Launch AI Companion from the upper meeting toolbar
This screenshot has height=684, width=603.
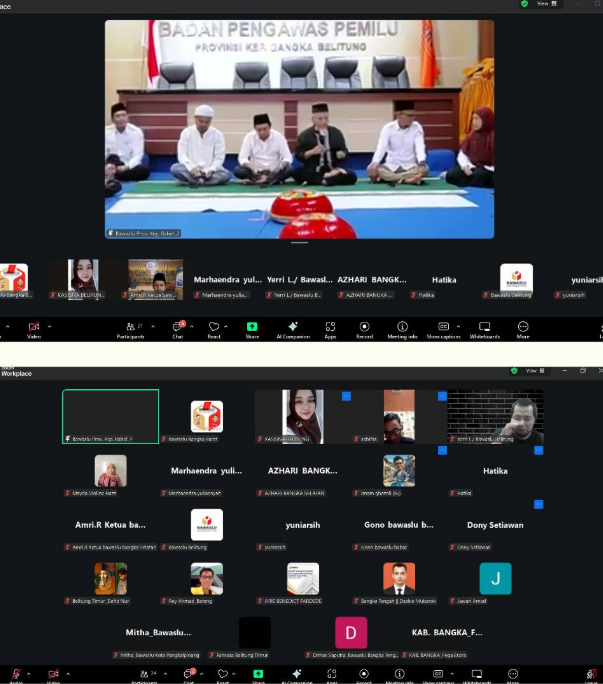[x=292, y=329]
